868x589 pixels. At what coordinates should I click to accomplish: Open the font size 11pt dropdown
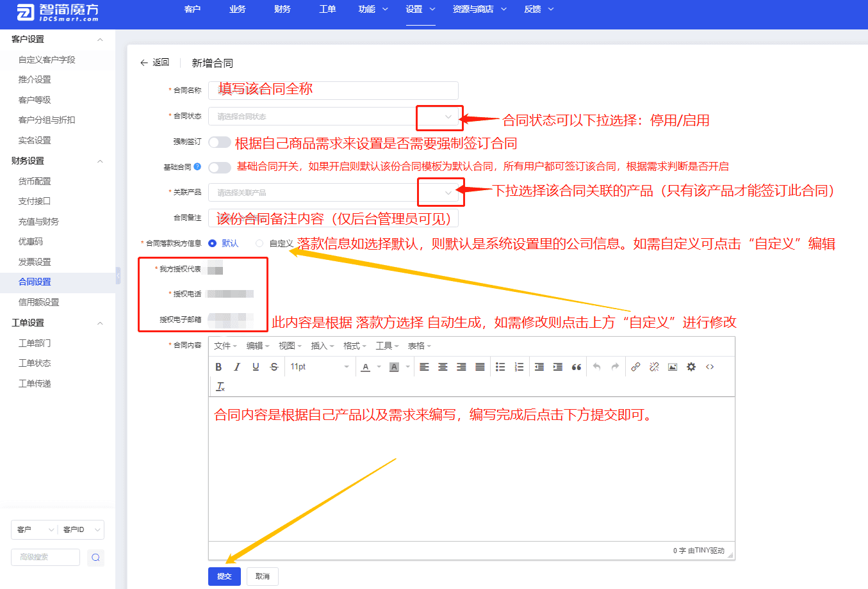pos(319,367)
